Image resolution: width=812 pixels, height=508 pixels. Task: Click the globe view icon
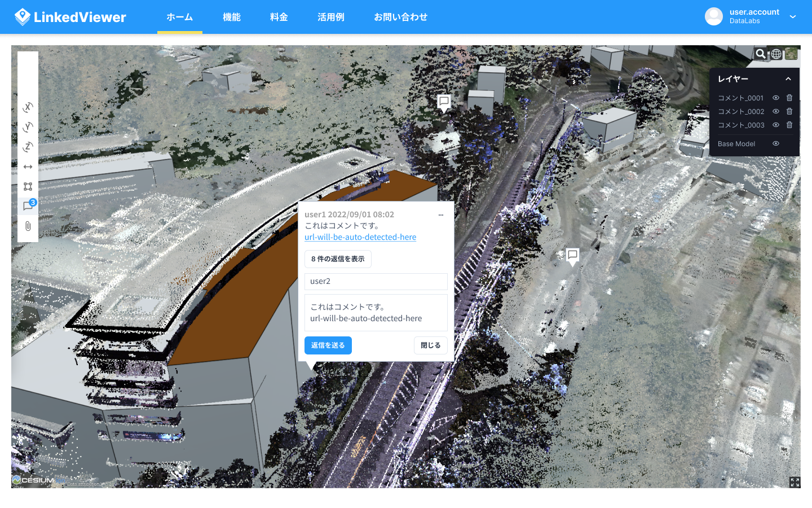pos(776,54)
